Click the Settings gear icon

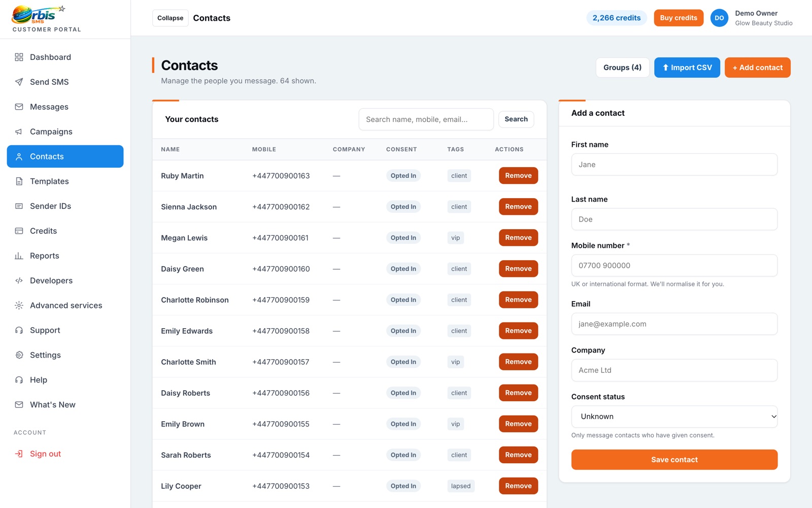coord(19,355)
